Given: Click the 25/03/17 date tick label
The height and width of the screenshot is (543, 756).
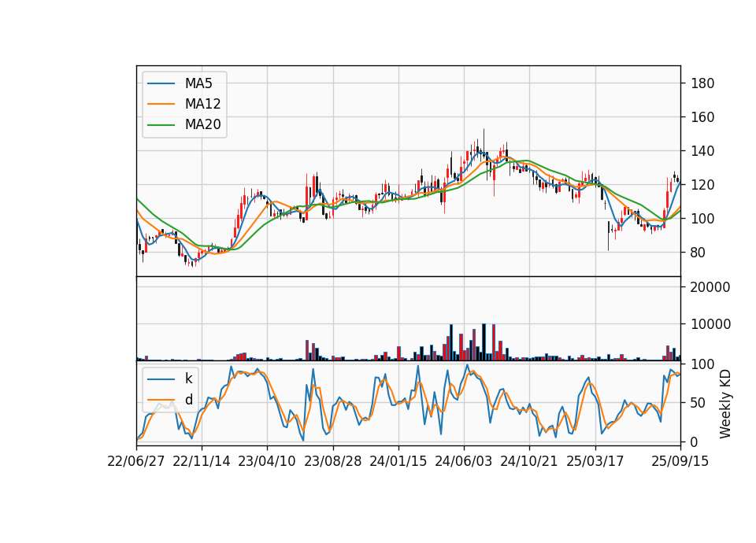Looking at the screenshot, I should (x=595, y=461).
